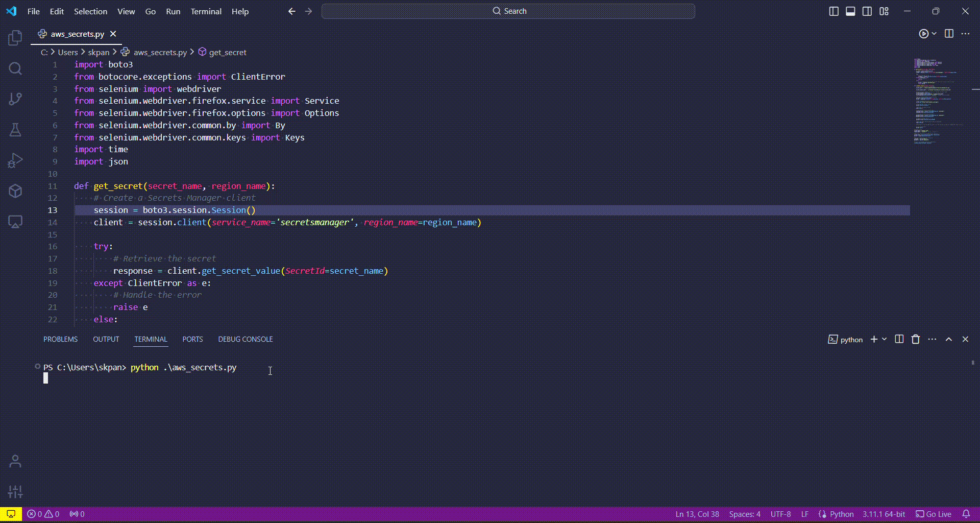980x523 pixels.
Task: Split the editor to the right
Action: pyautogui.click(x=949, y=34)
